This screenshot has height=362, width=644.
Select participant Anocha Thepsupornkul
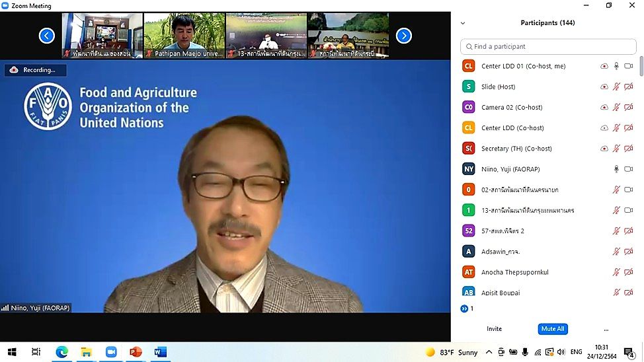point(548,271)
